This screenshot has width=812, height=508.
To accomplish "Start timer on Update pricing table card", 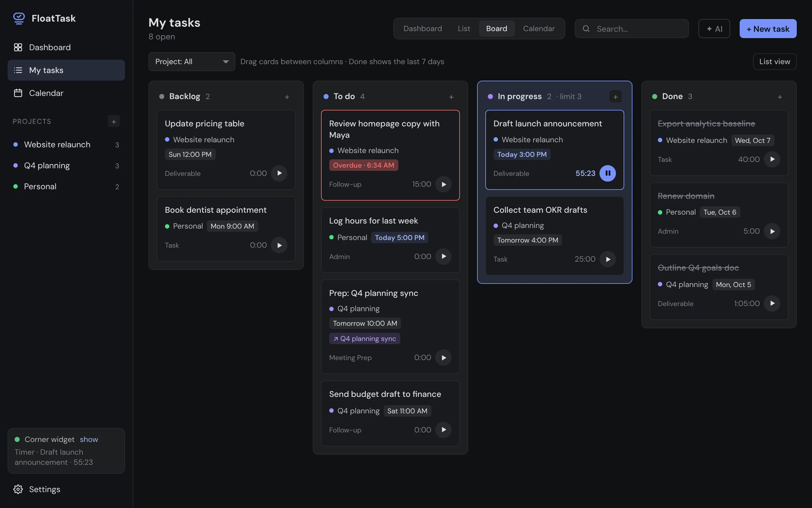I will [279, 173].
